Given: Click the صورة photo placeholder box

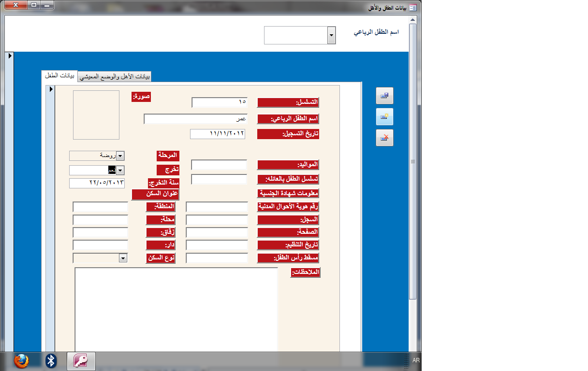Looking at the screenshot, I should click(x=96, y=115).
